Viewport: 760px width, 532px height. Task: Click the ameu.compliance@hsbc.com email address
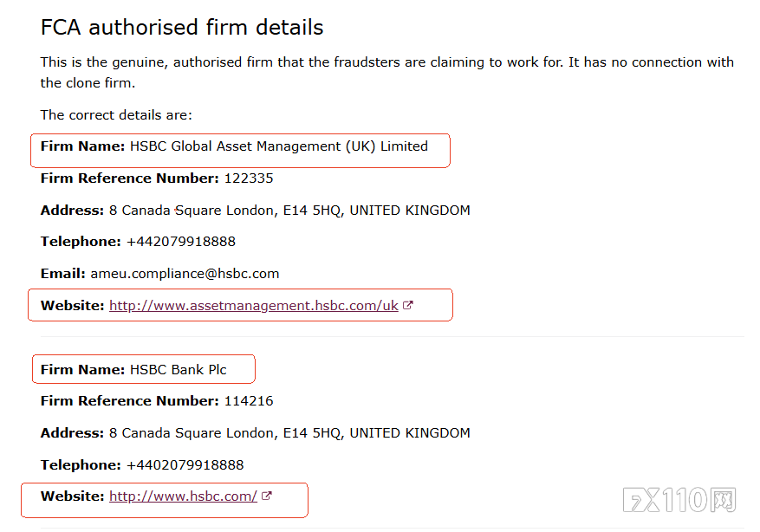[185, 274]
